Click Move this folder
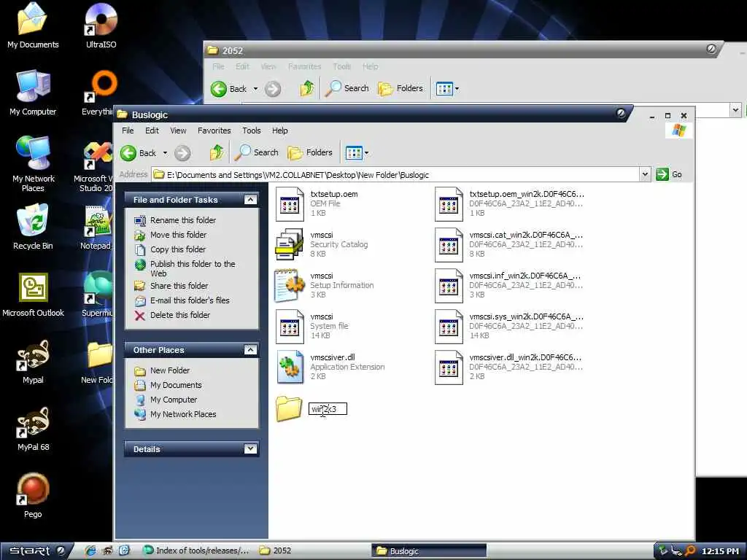The width and height of the screenshot is (747, 560). (179, 235)
